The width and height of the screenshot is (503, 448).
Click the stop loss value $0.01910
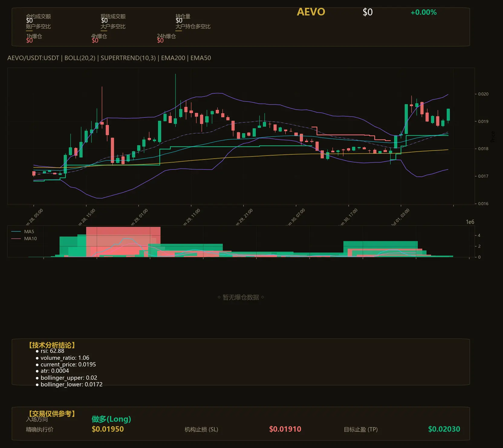pos(285,429)
